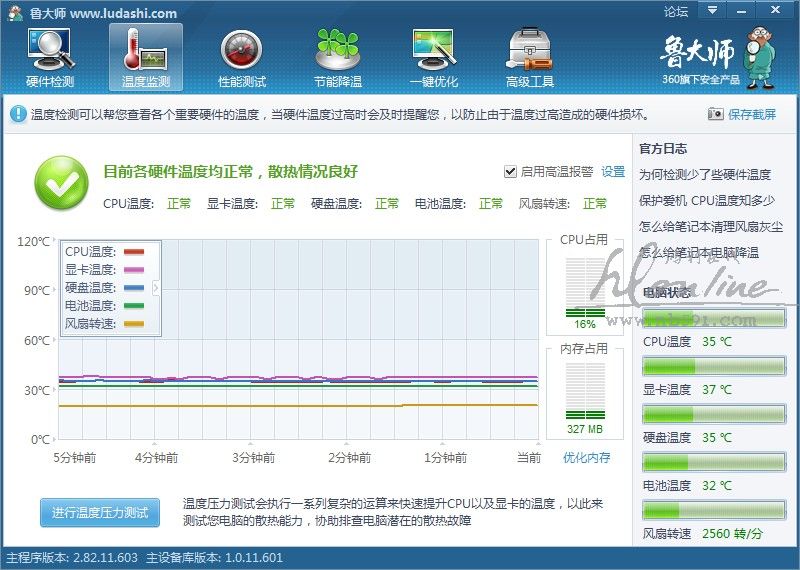Open the title bar dropdown menu arrow
This screenshot has height=570, width=800.
[711, 12]
